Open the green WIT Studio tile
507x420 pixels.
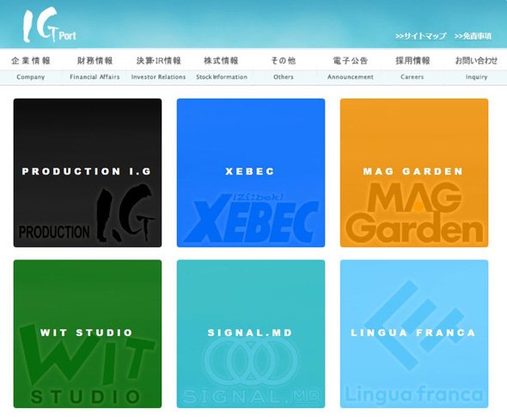tap(88, 334)
